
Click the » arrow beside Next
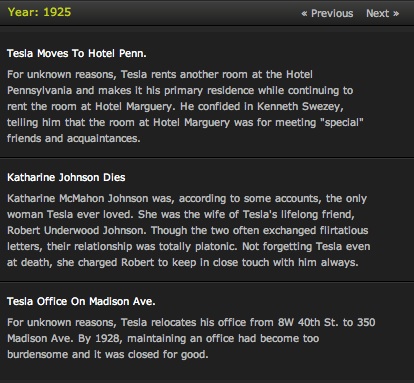click(396, 14)
